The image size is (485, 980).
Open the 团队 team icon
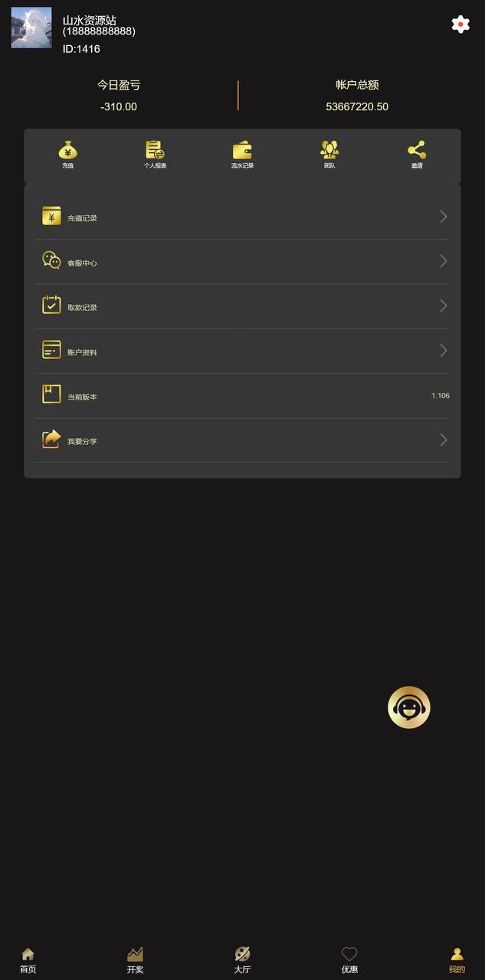click(x=329, y=149)
